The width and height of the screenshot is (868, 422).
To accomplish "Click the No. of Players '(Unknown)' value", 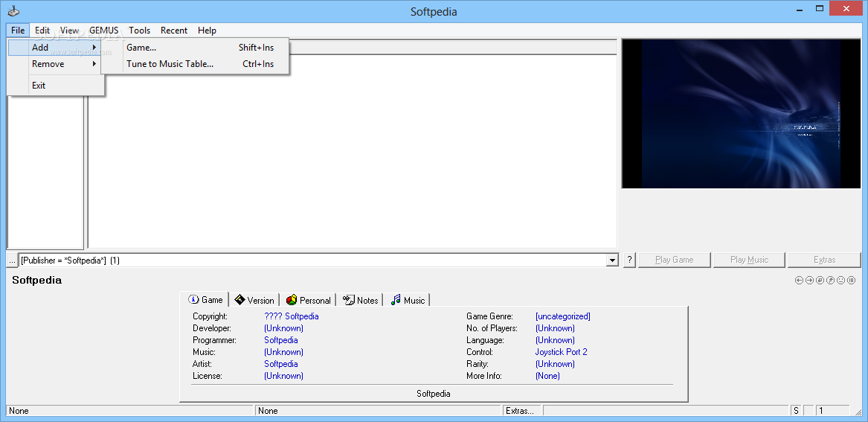I will pyautogui.click(x=555, y=328).
